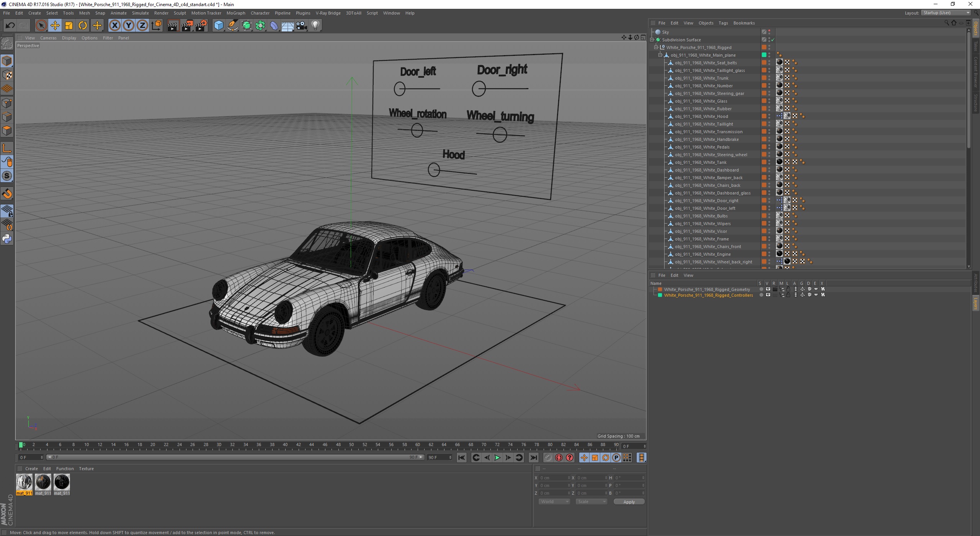The image size is (980, 536).
Task: Add a light object icon
Action: 315,26
